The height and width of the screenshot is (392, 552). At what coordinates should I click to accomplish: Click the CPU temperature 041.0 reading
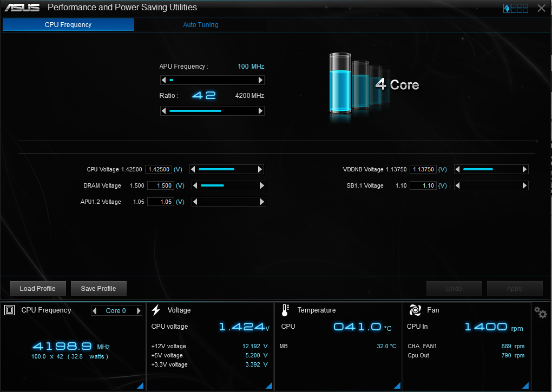362,327
